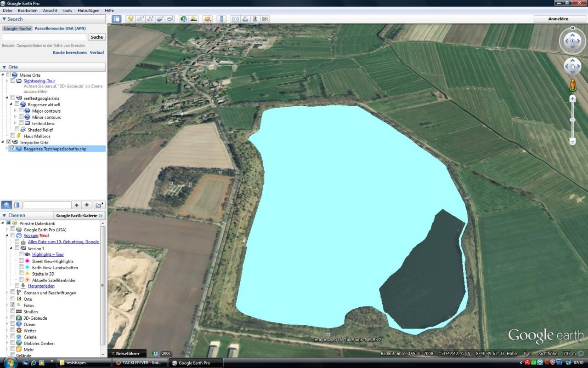Uncheck the Fotos layer checkbox
588x368 pixels.
click(13, 305)
